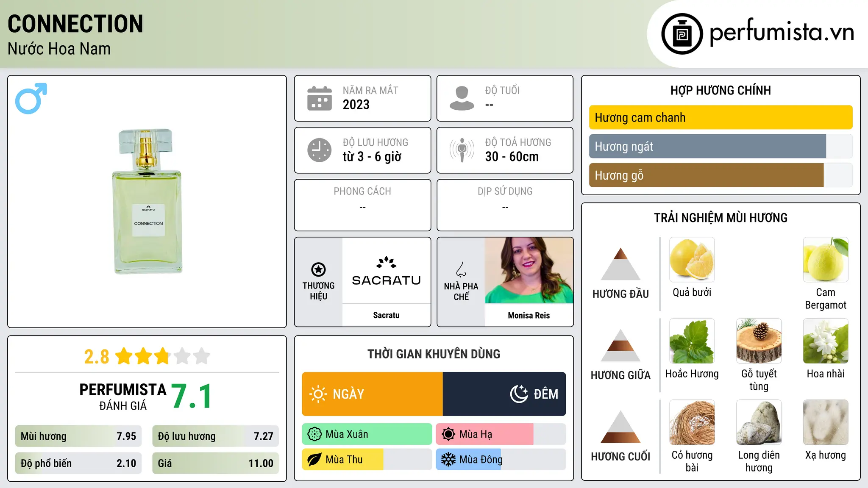
Task: Select the Hoa nhài note image
Action: [x=826, y=341]
